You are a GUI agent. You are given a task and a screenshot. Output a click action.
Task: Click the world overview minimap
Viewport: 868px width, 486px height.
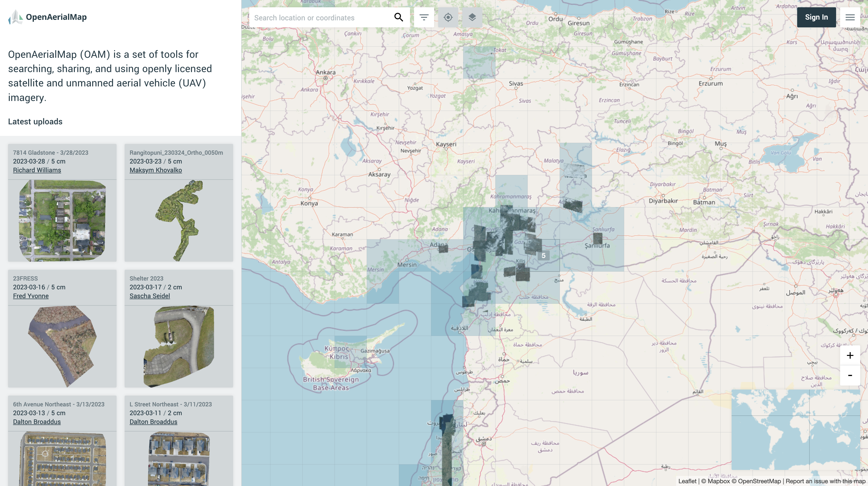796,429
